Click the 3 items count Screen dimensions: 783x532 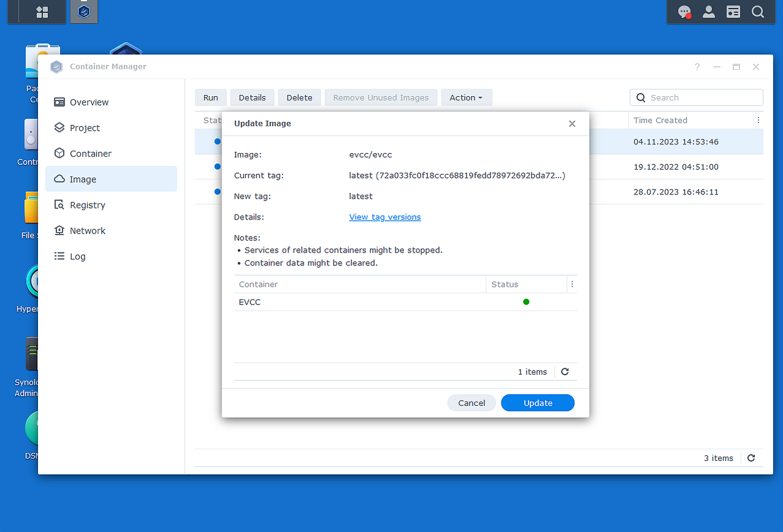pyautogui.click(x=719, y=458)
